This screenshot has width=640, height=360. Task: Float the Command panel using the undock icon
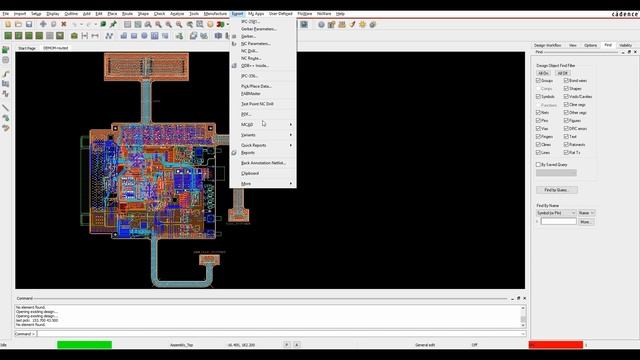(518, 298)
